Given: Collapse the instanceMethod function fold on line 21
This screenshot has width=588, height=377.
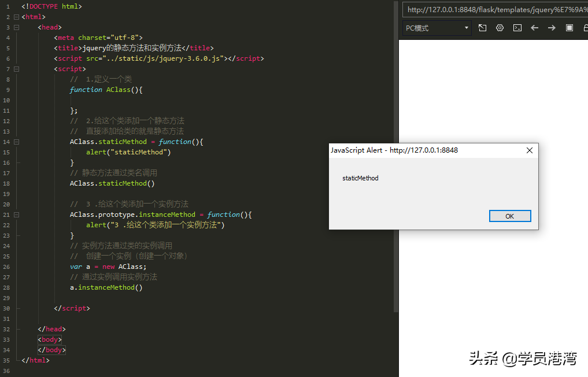Looking at the screenshot, I should (x=17, y=215).
